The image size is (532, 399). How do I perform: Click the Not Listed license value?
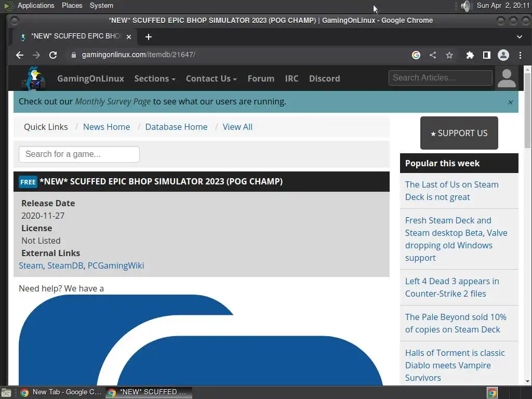[x=41, y=241]
